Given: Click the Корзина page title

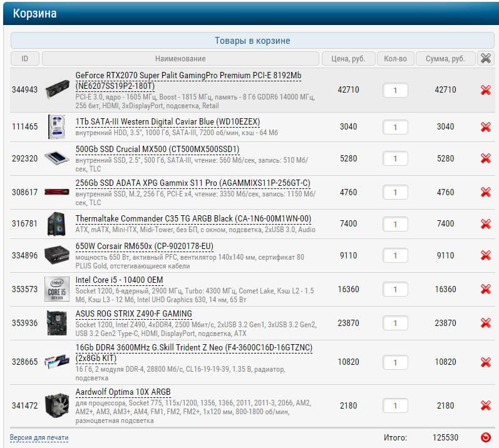Looking at the screenshot, I should 34,13.
